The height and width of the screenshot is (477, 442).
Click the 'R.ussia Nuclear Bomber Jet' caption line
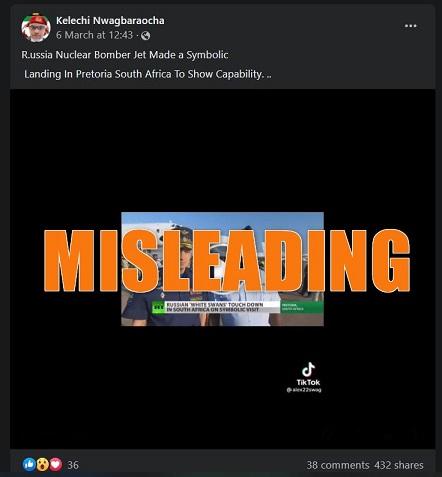(x=125, y=55)
